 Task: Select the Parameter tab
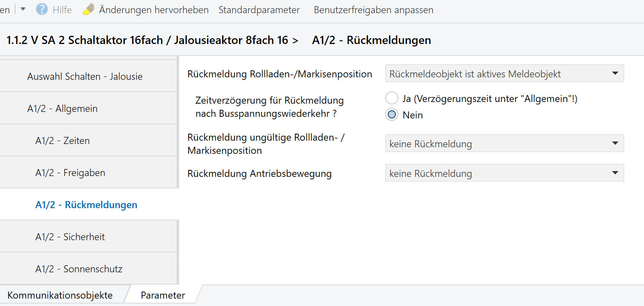(163, 295)
